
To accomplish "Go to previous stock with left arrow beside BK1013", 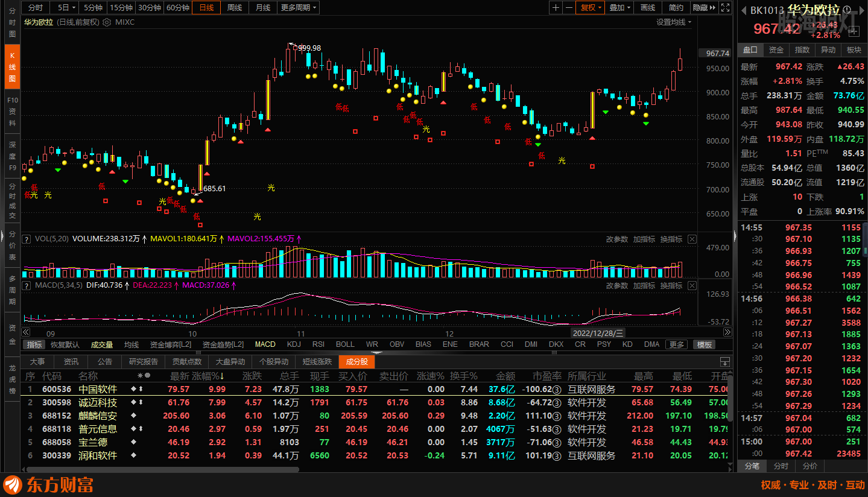I will 743,10.
